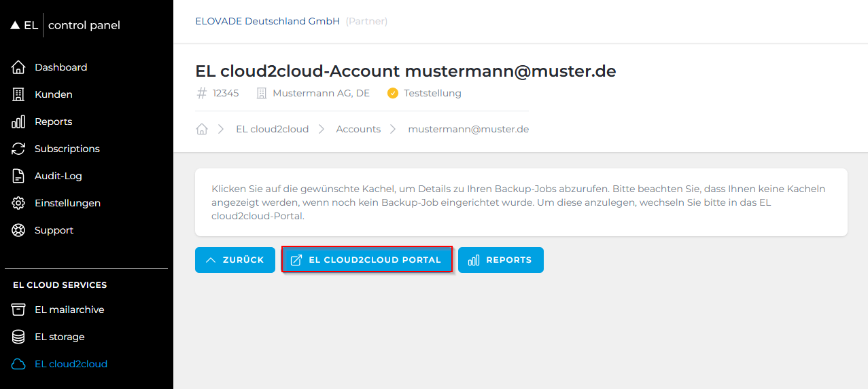Click the Subscriptions refresh arrows icon
Viewport: 868px width, 389px height.
[19, 149]
